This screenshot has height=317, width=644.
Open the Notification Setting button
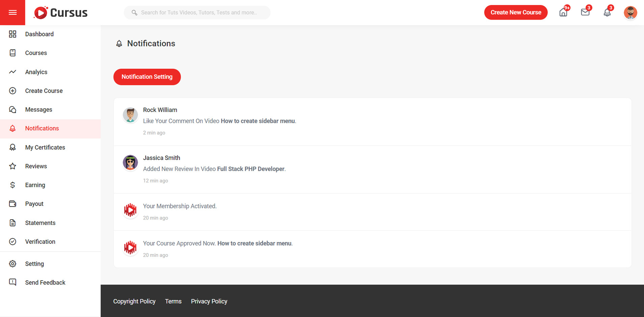(x=147, y=77)
